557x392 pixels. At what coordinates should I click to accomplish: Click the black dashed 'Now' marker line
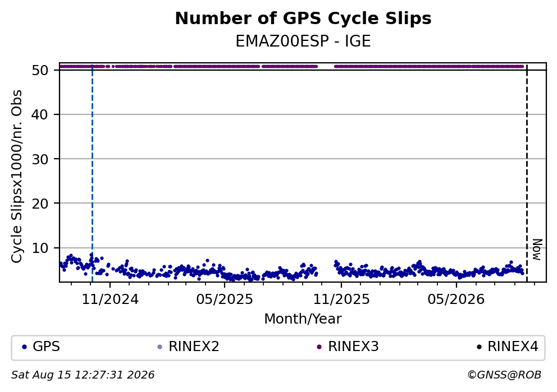(x=527, y=172)
